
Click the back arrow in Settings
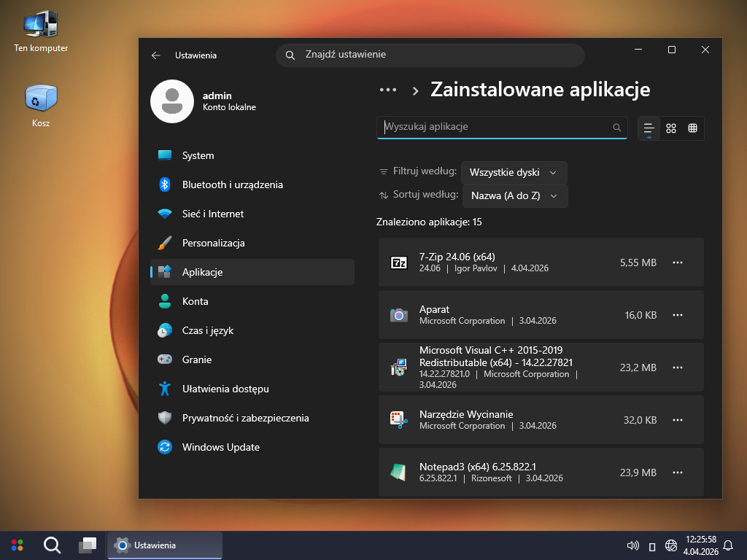(x=155, y=55)
